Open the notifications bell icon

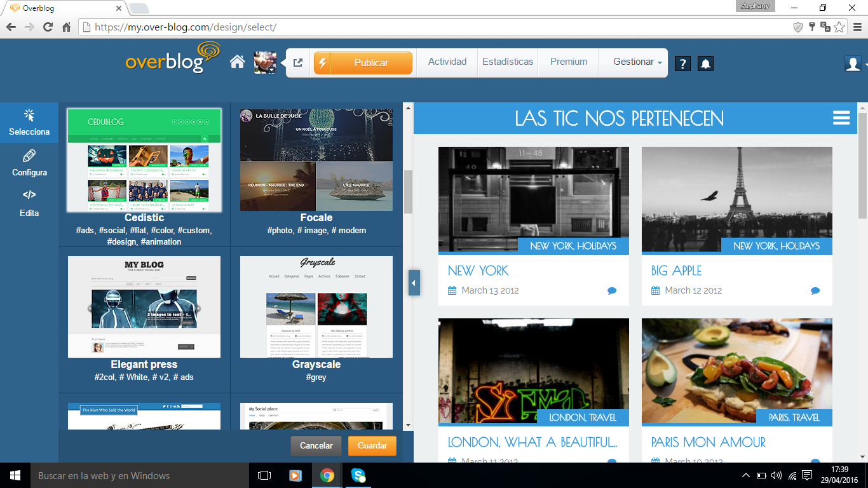(705, 64)
